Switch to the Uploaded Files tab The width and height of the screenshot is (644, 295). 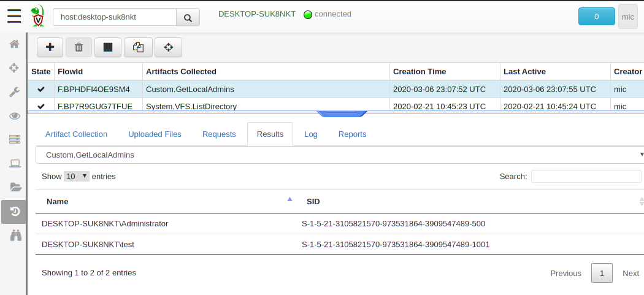(155, 134)
